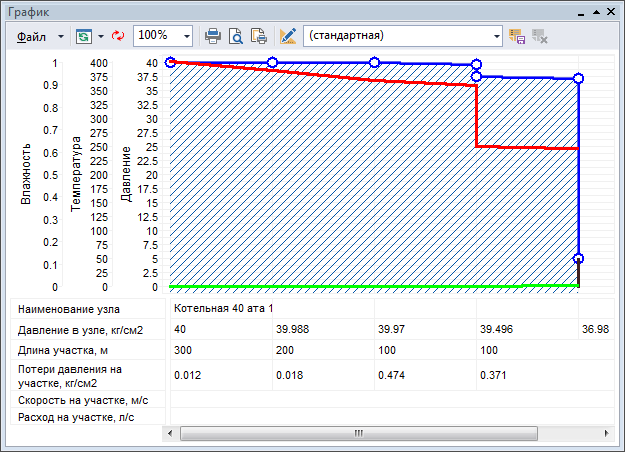This screenshot has height=452, width=625.
Task: Click the horizontal scrollbar thumb
Action: point(357,434)
